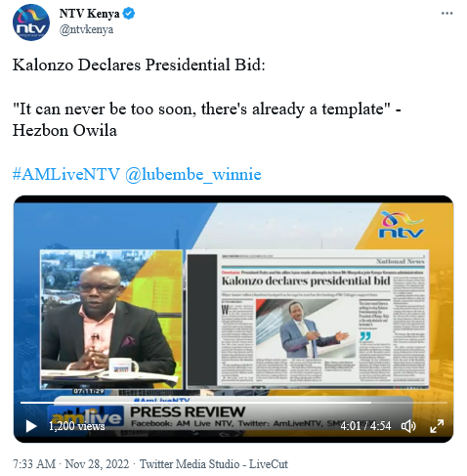Click the 1,200 views counter
This screenshot has width=467, height=476.
tap(77, 426)
